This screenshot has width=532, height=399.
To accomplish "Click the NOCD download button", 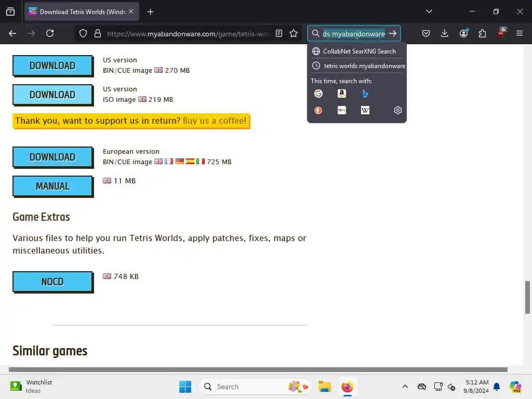I will (x=52, y=282).
